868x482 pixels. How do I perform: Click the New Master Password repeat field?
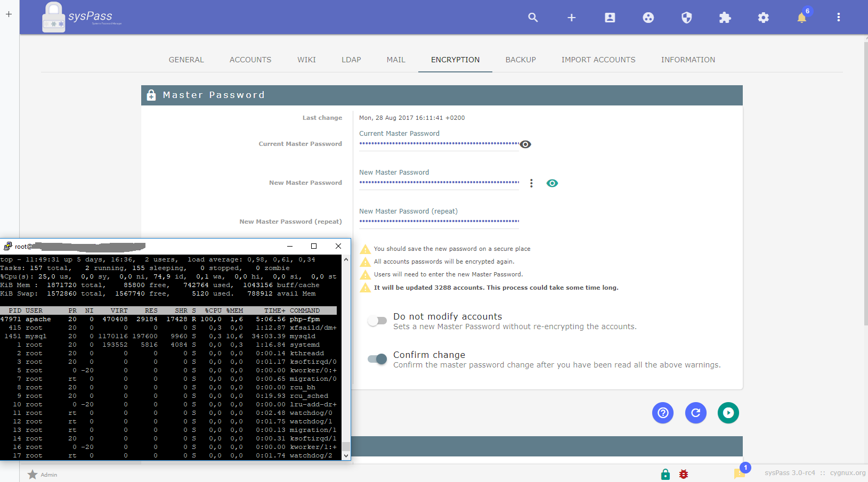439,222
